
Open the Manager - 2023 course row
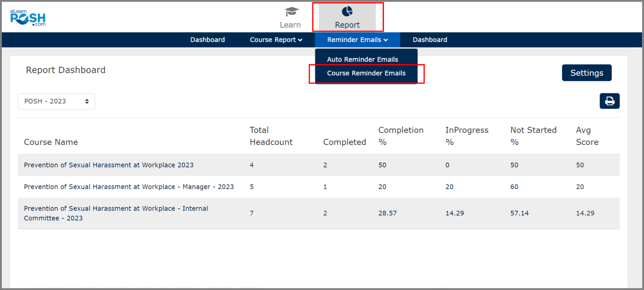(128, 187)
